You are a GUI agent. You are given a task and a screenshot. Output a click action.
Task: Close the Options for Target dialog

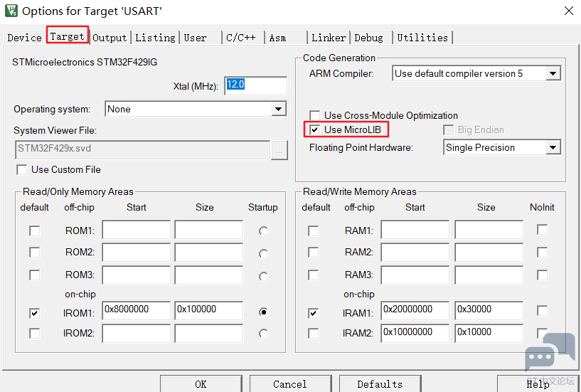click(x=567, y=11)
